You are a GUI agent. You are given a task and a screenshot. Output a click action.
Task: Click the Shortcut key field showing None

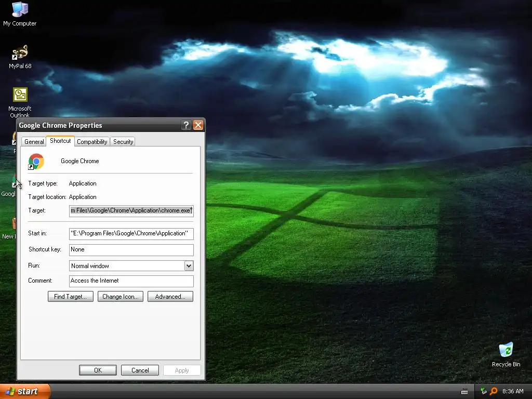[x=131, y=250]
